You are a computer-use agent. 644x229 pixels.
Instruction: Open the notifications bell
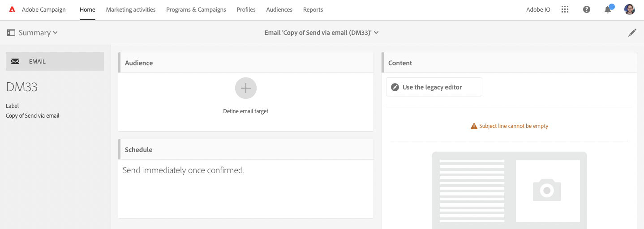click(x=608, y=9)
